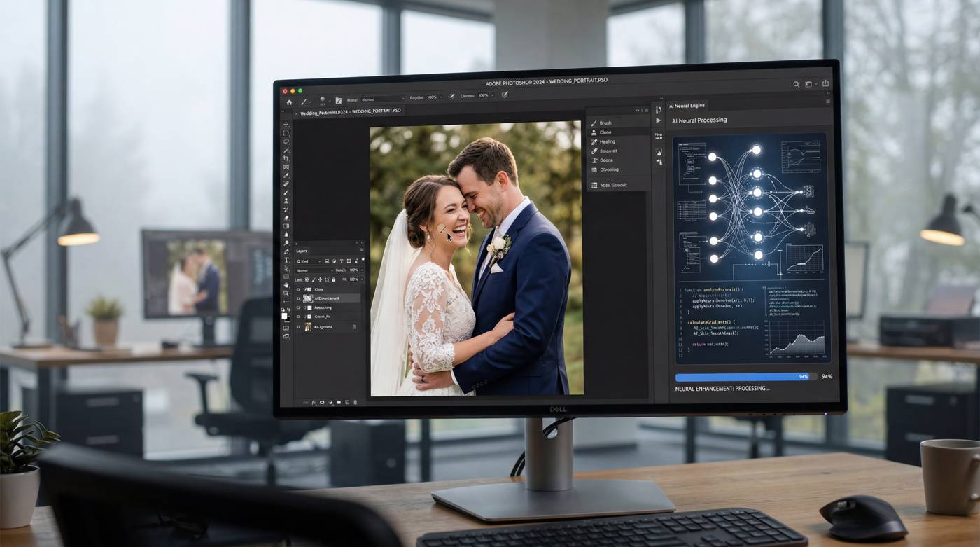This screenshot has height=547, width=980.
Task: Click the create new layer icon
Action: tap(347, 402)
